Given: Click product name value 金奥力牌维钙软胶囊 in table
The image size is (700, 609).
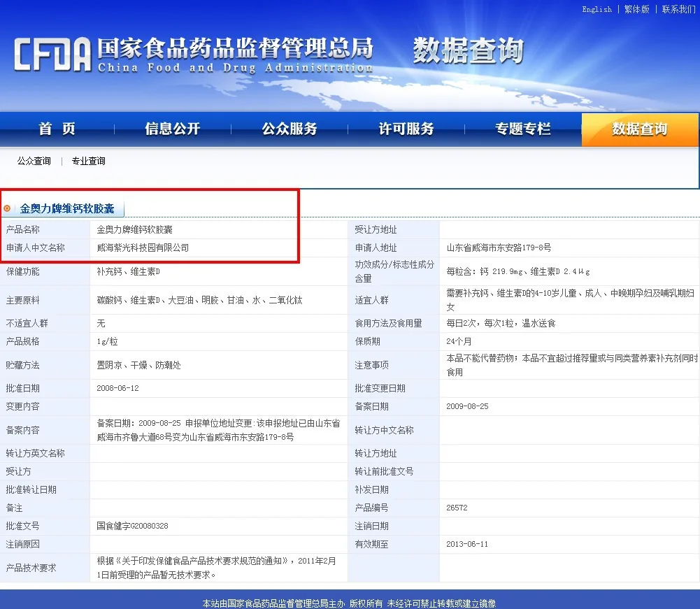Looking at the screenshot, I should coord(134,229).
